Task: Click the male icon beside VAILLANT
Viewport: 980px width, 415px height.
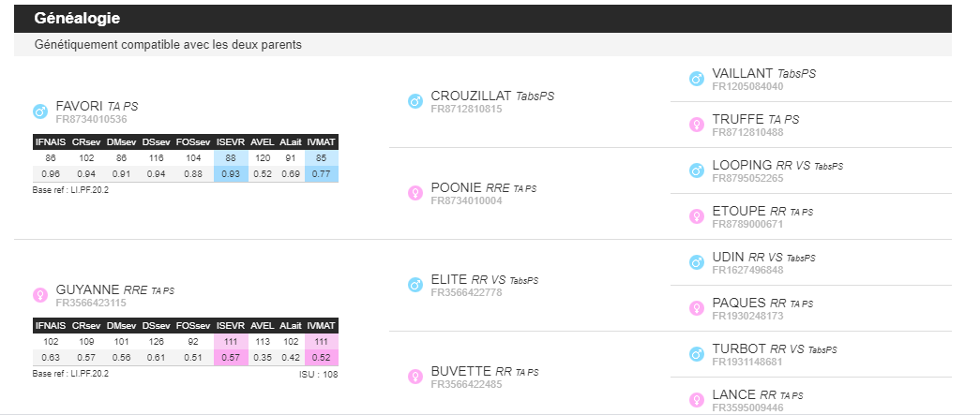Action: click(696, 79)
